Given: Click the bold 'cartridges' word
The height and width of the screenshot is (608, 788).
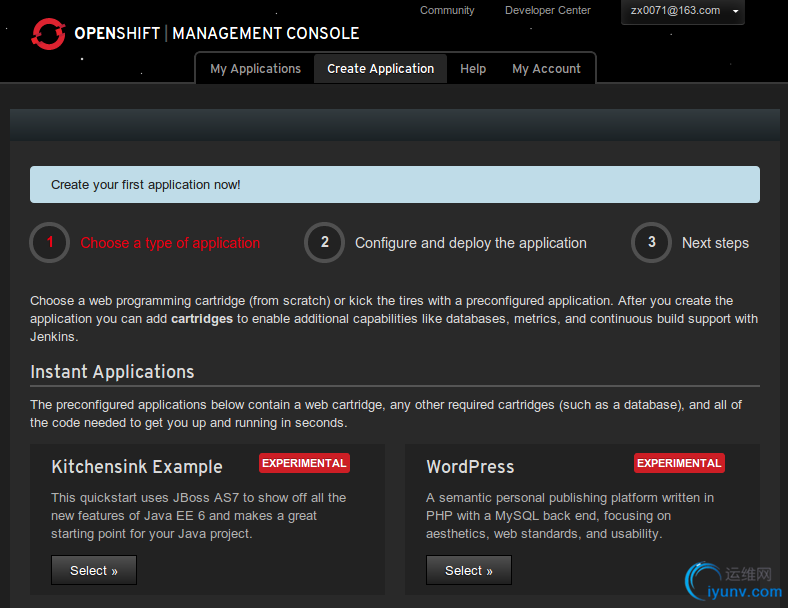Looking at the screenshot, I should pyautogui.click(x=202, y=319).
